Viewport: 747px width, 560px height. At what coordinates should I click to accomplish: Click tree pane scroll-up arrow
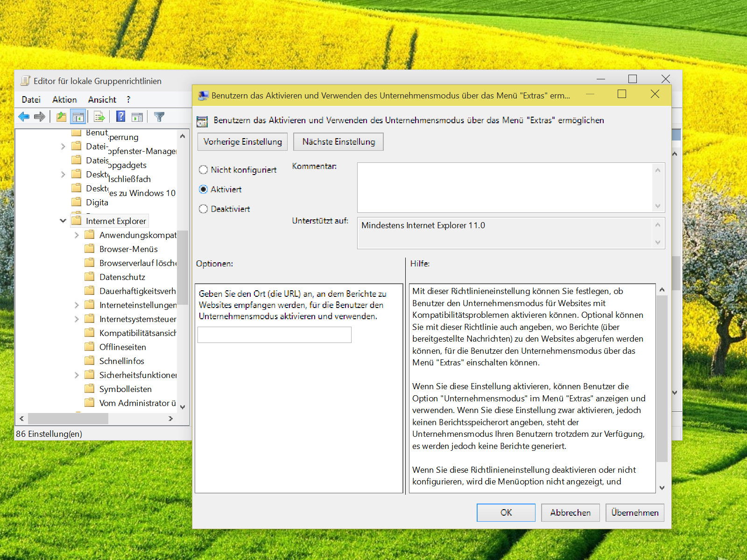pos(183,136)
